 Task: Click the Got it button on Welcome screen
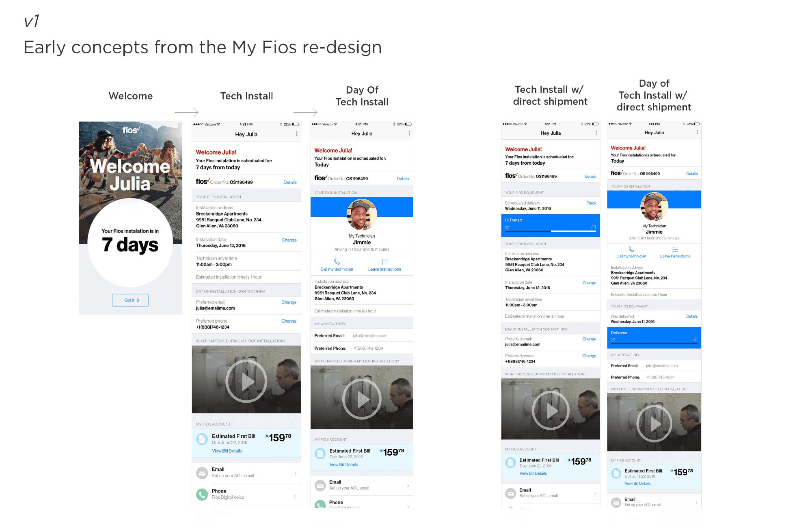[x=130, y=300]
